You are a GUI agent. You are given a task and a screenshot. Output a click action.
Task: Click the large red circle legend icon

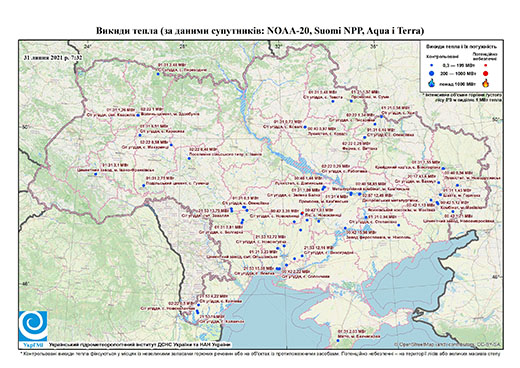point(485,73)
